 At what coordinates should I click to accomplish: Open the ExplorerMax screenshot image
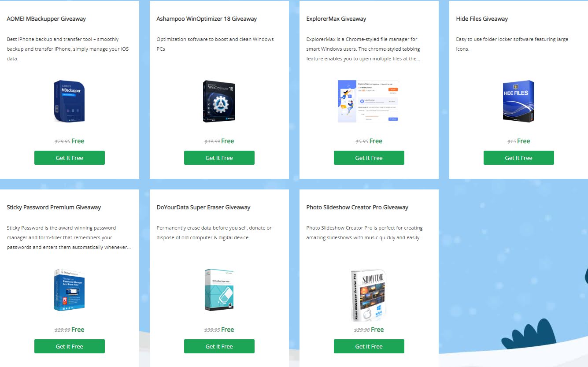point(369,101)
